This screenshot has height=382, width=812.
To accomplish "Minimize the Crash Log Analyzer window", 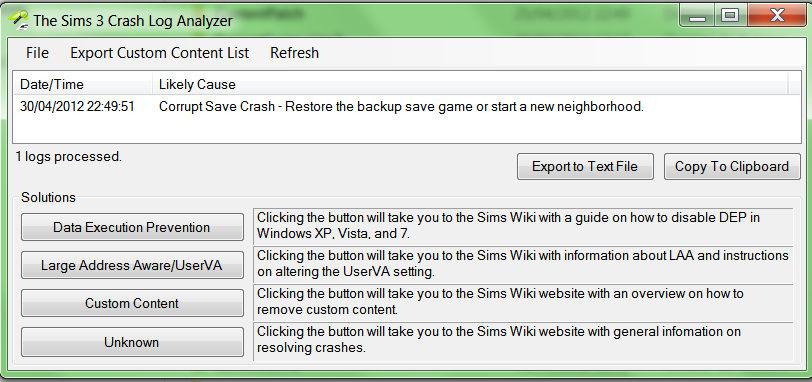I will coord(698,16).
